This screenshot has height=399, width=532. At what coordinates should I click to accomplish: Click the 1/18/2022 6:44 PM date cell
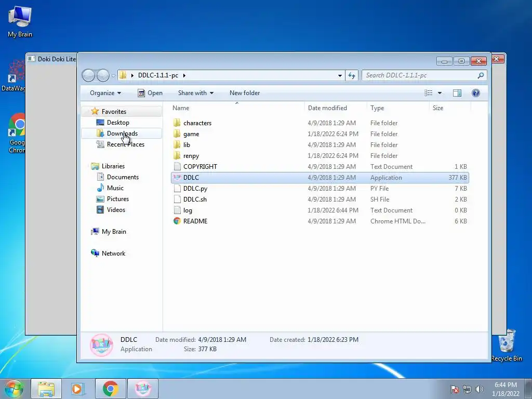tap(333, 210)
